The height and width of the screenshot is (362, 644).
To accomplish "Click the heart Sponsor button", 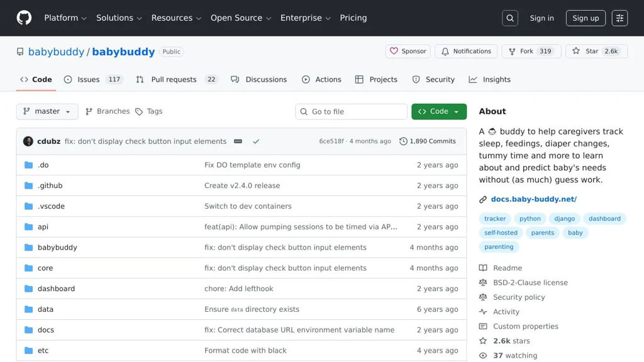I will tap(408, 52).
